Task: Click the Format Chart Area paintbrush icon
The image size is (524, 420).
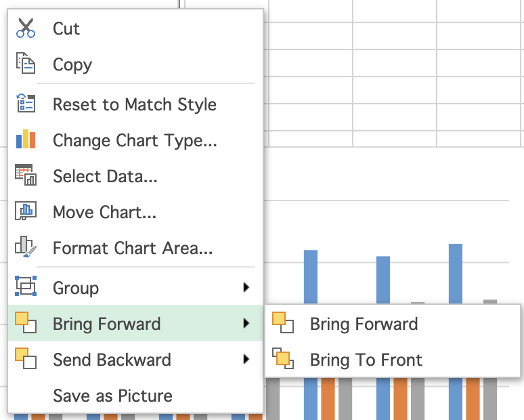Action: (x=26, y=248)
